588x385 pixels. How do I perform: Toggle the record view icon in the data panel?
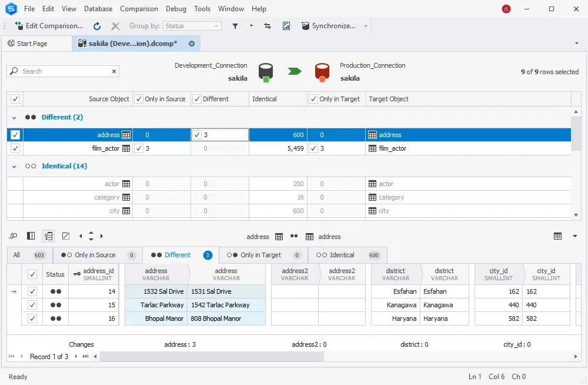click(x=48, y=235)
